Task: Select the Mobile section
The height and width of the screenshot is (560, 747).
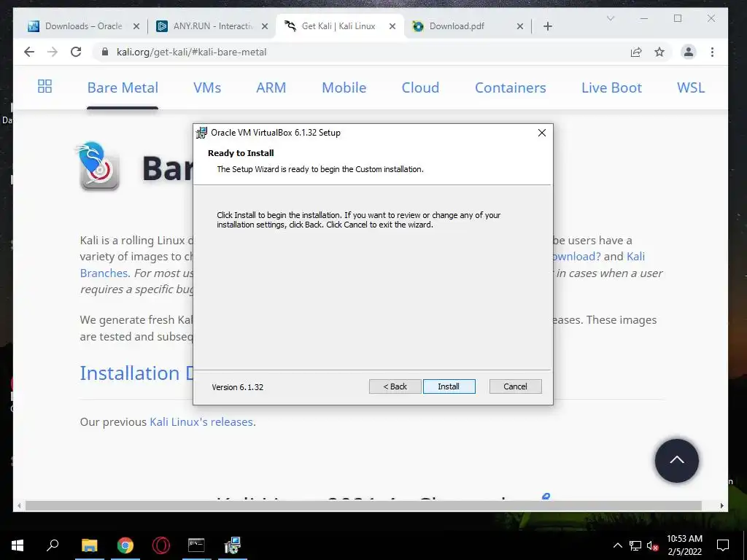Action: [x=344, y=87]
